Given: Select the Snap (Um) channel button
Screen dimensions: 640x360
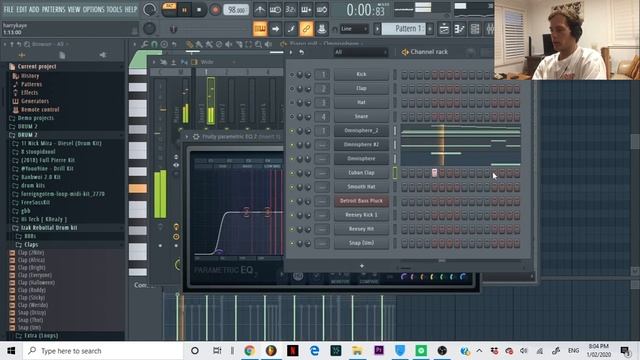Looking at the screenshot, I should click(x=361, y=243).
